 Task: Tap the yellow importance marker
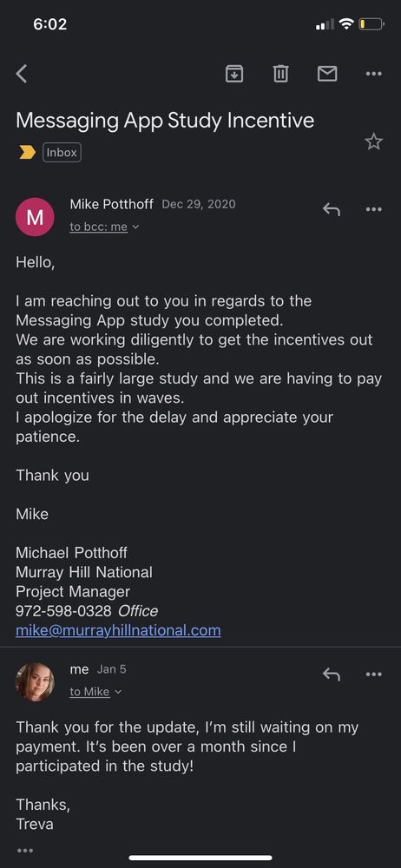(27, 152)
